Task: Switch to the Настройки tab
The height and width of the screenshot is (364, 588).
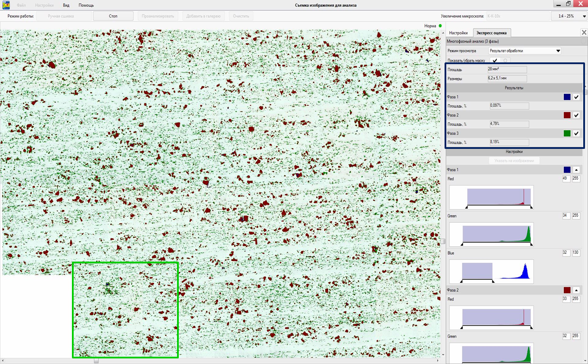Action: (458, 33)
